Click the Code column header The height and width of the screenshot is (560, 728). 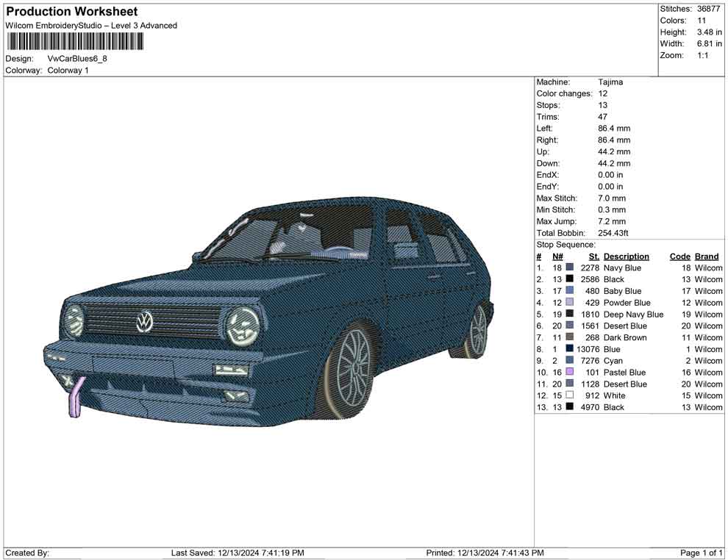coord(679,256)
